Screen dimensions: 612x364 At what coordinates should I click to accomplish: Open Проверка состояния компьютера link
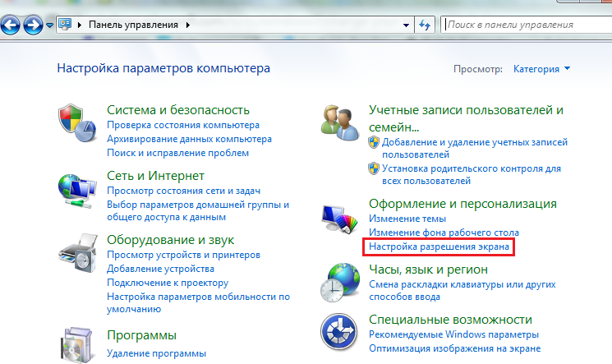(x=183, y=125)
